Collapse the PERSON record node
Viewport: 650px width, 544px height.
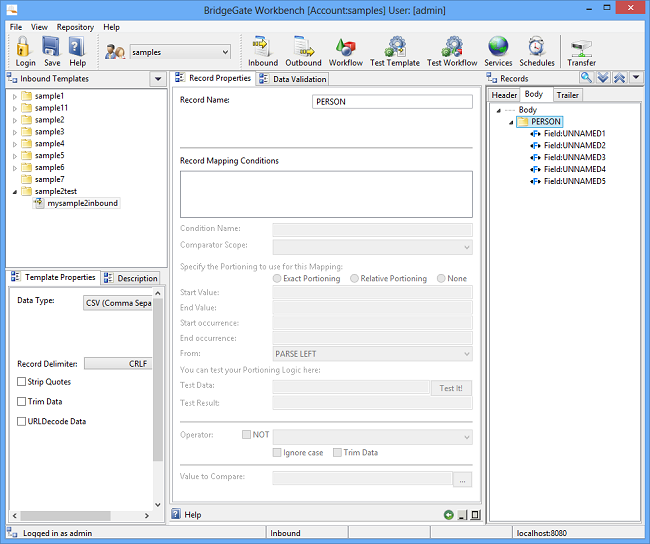point(511,122)
